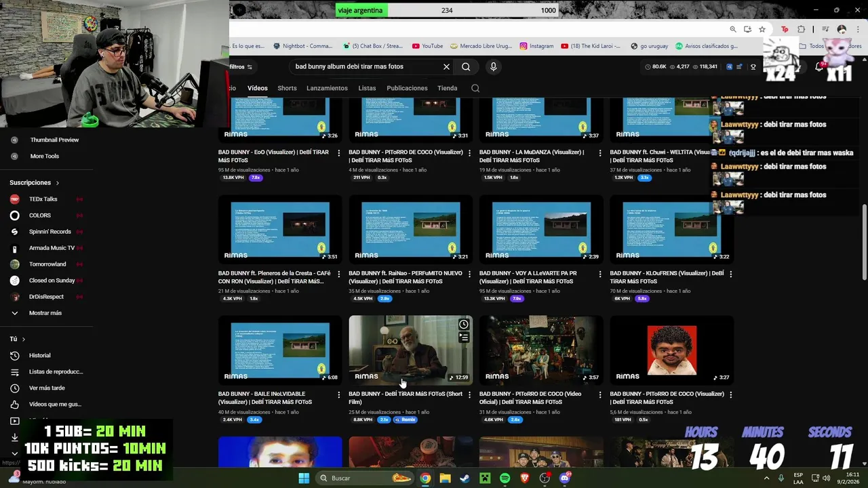Start voice search with the microphone icon

493,66
